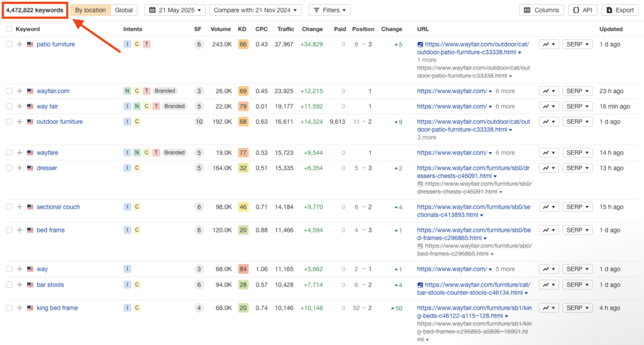Open the Filters dropdown

pos(330,10)
